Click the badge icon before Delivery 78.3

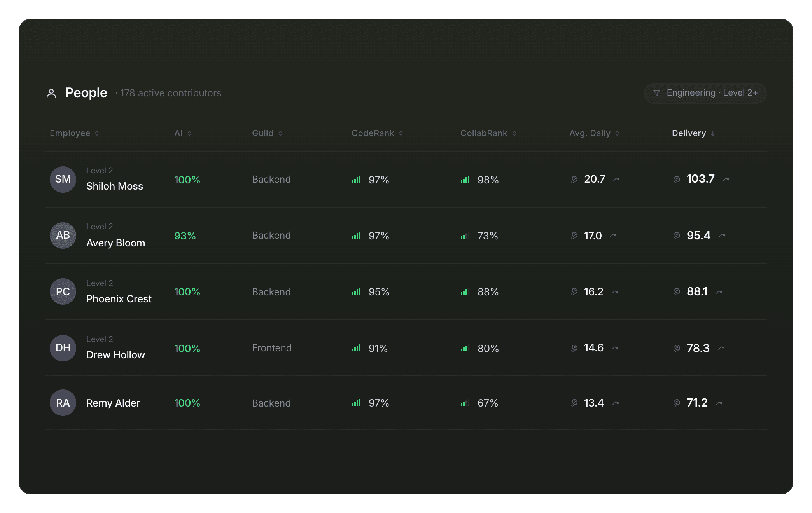(x=677, y=348)
